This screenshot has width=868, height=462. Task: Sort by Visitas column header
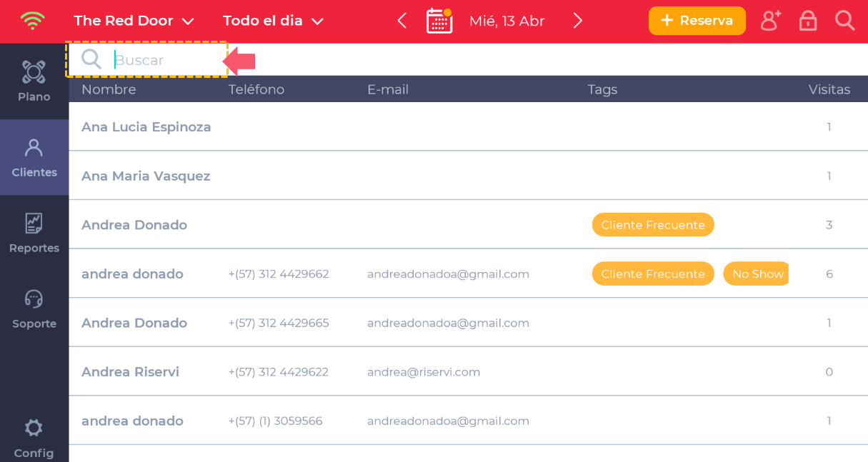pyautogui.click(x=829, y=89)
